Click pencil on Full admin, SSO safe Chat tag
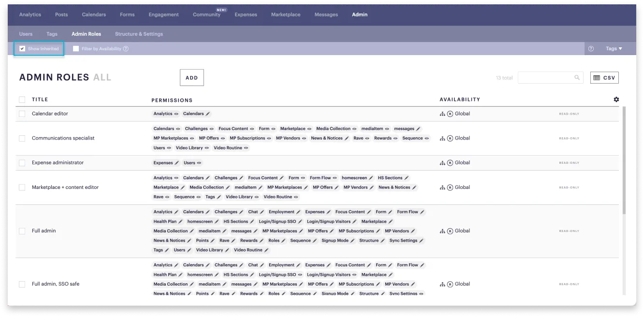 262,265
